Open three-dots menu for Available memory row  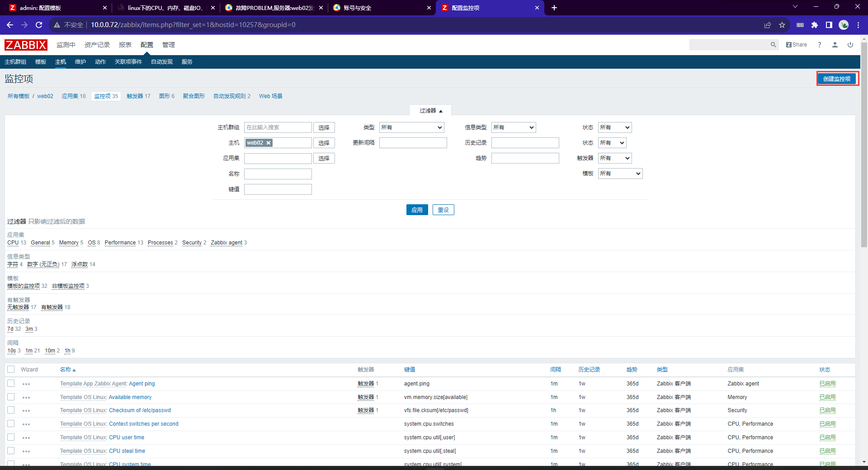[26, 398]
